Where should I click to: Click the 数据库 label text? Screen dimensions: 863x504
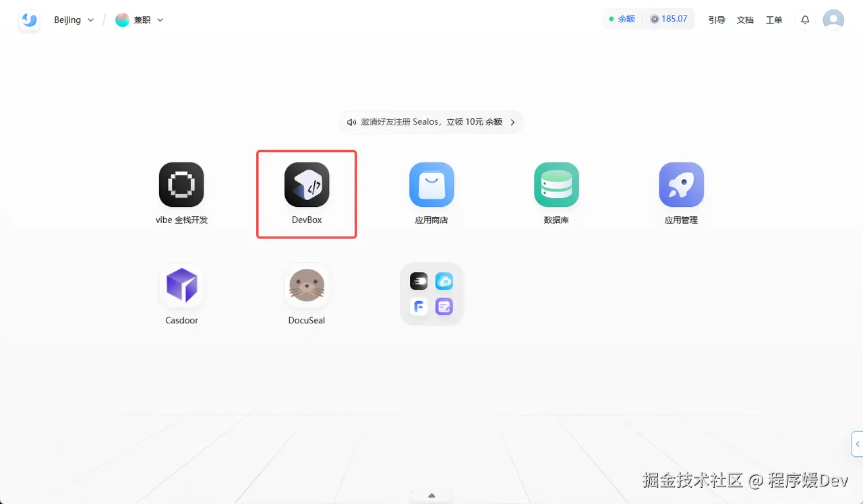(x=556, y=220)
